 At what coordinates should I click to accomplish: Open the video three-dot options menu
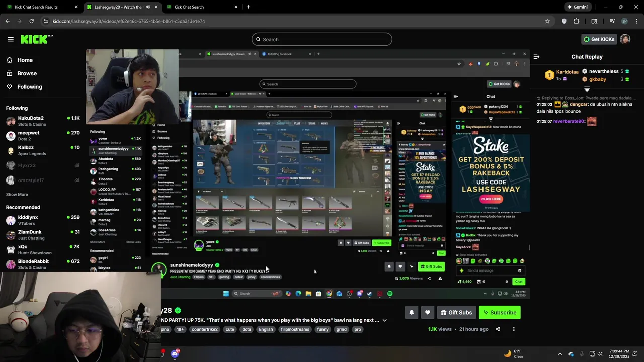point(514,329)
